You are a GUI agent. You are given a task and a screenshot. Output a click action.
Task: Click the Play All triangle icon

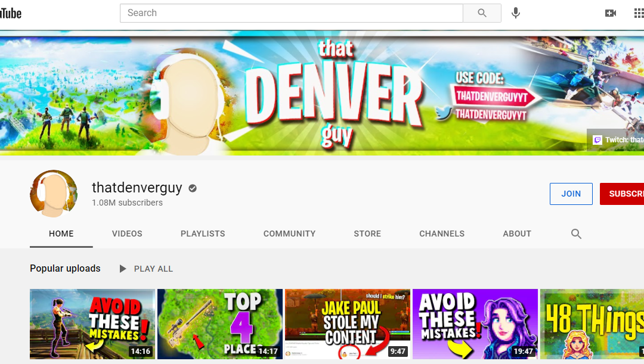[x=122, y=269]
